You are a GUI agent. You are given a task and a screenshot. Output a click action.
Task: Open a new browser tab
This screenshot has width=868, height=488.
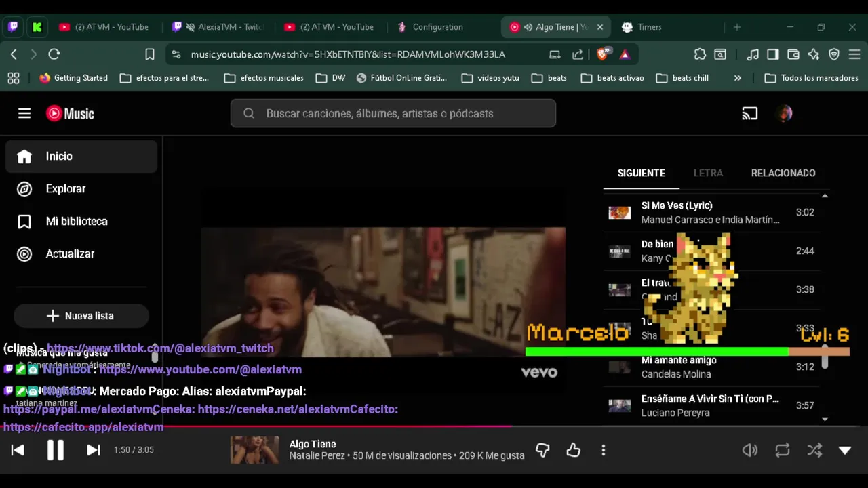pyautogui.click(x=737, y=27)
